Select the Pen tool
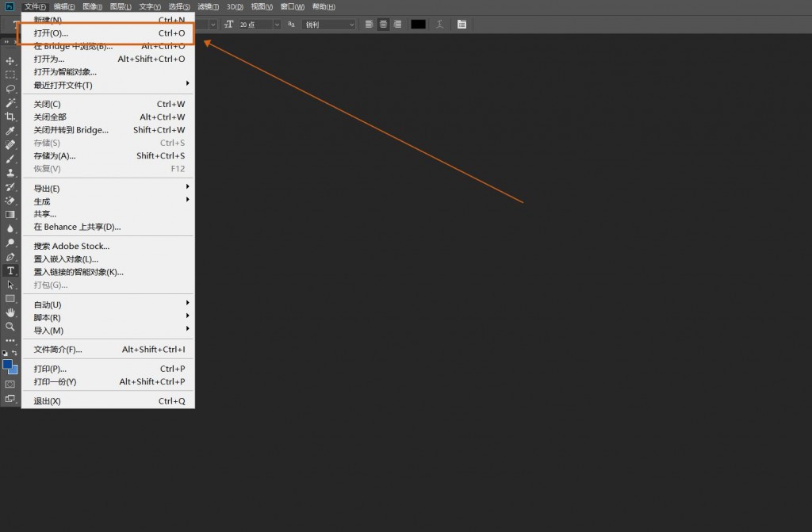 [10, 256]
